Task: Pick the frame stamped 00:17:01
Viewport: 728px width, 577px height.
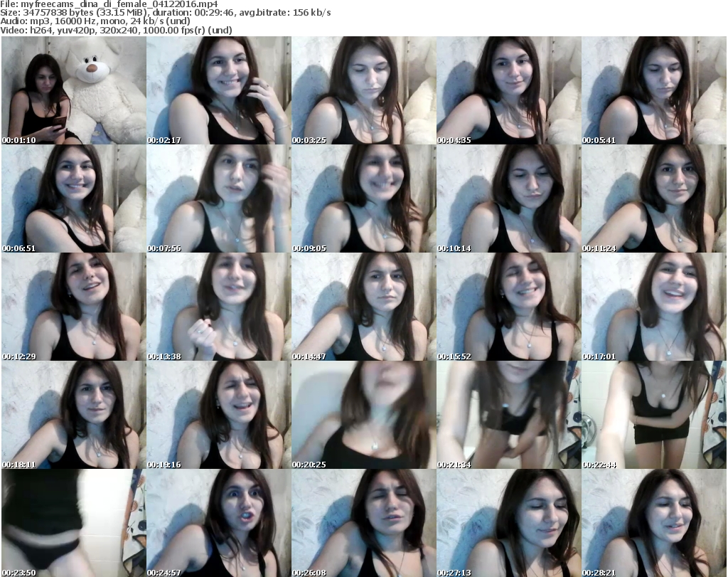Action: click(x=654, y=307)
